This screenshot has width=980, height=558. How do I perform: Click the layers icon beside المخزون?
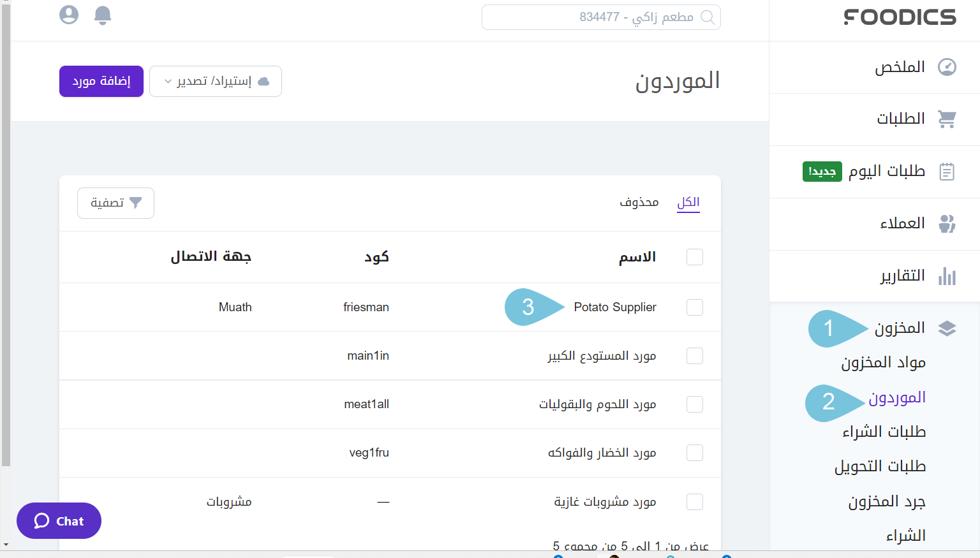(x=947, y=328)
